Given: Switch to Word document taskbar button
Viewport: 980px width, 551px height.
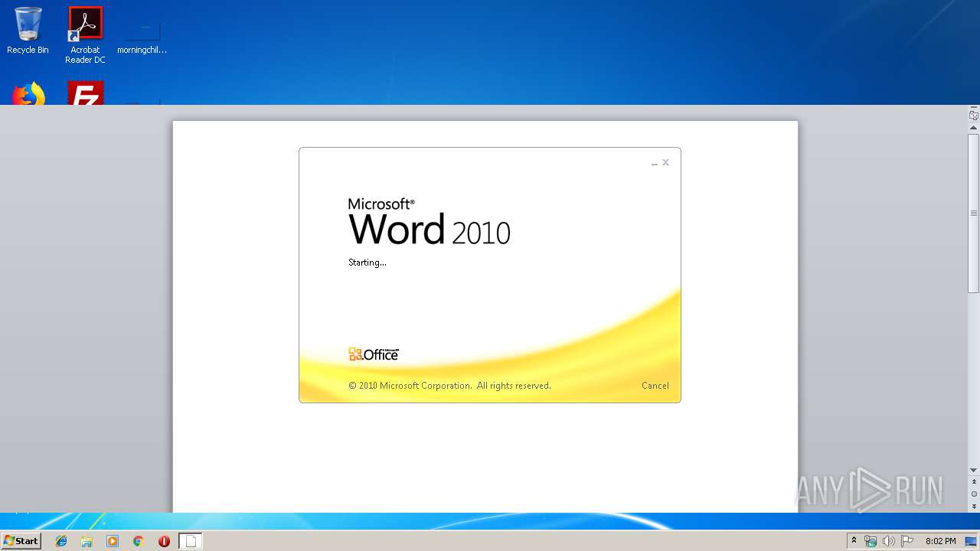Looking at the screenshot, I should click(191, 541).
